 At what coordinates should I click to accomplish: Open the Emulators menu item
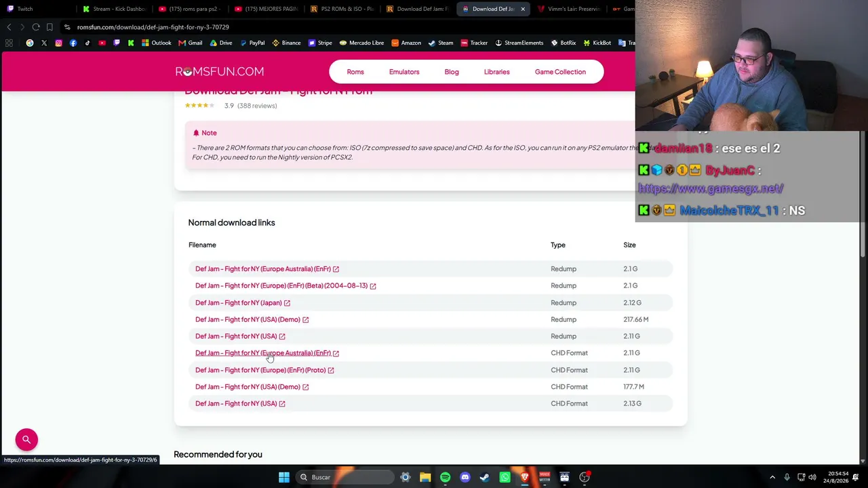404,72
